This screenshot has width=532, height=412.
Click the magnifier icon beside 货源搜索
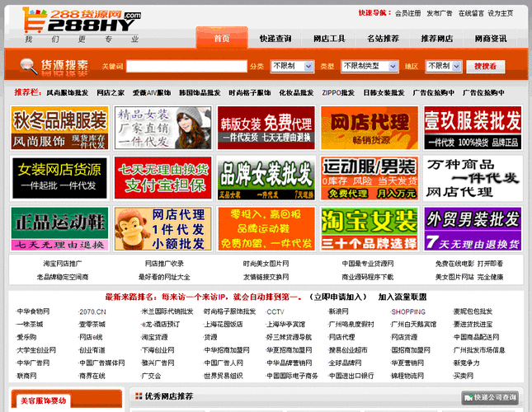27,65
